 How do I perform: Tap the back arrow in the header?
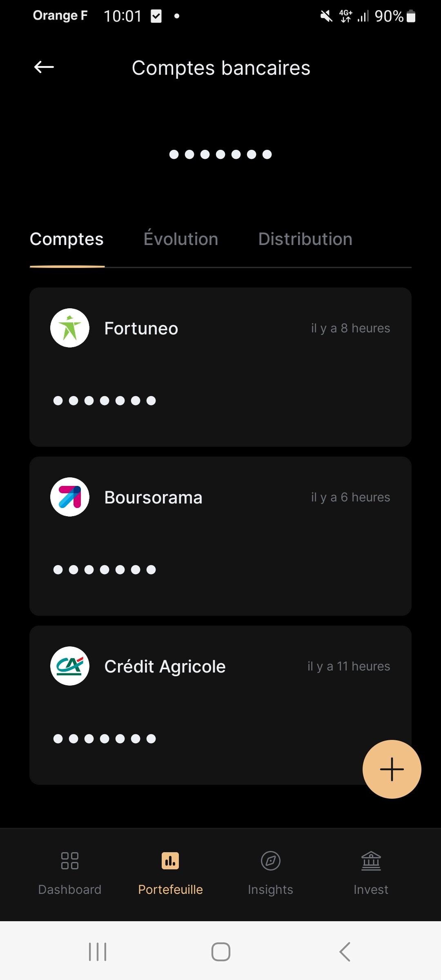pos(44,67)
